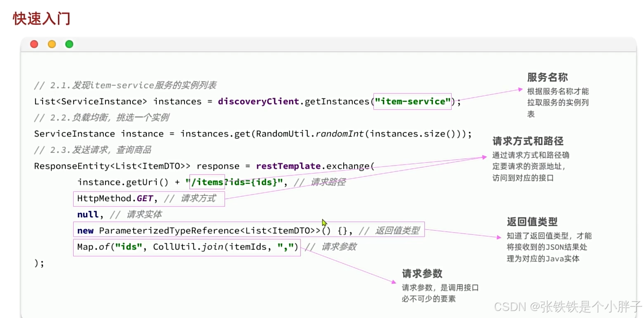Screen dimensions: 644x318
Task: Click the annotation heading 返回值类型 on the right
Action: coord(532,222)
